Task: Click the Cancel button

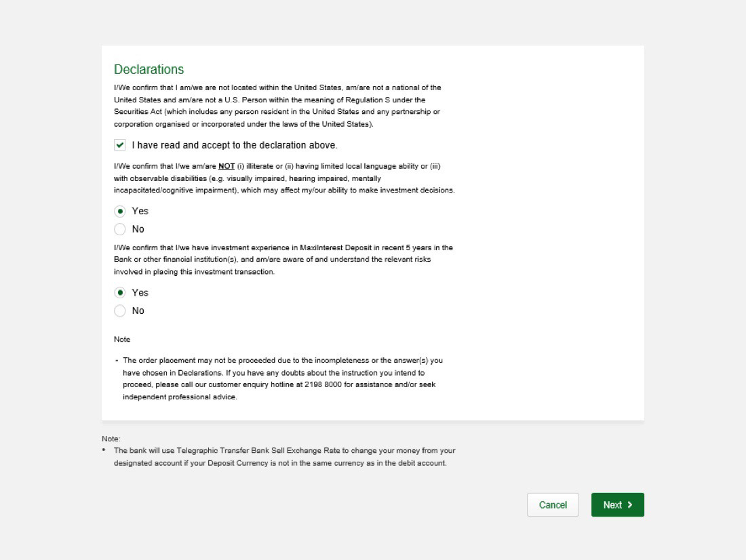Action: tap(553, 505)
